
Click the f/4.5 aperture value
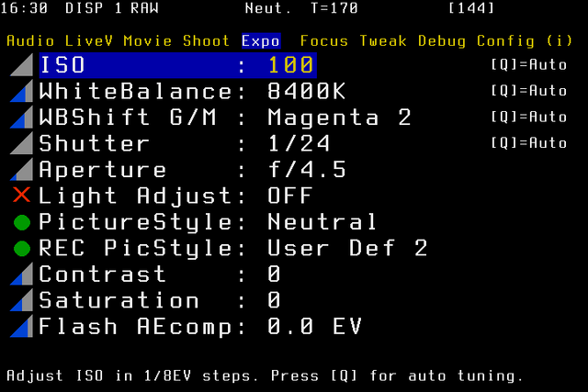tap(307, 170)
